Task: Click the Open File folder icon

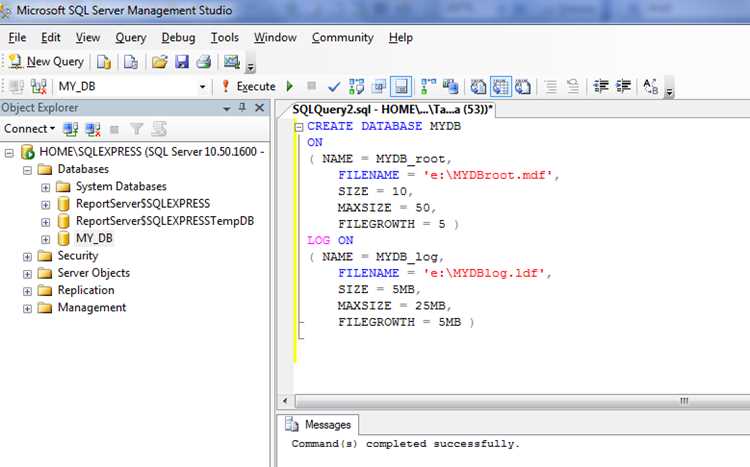Action: (159, 62)
